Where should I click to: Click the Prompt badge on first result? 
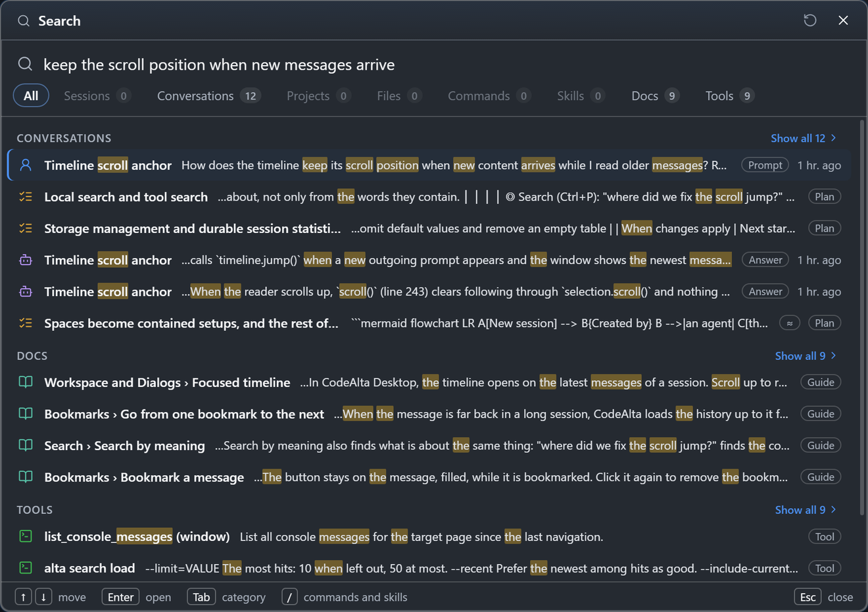765,165
